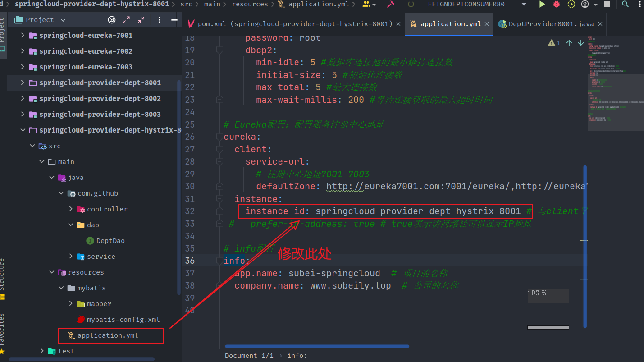Expand the controller package

[71, 209]
